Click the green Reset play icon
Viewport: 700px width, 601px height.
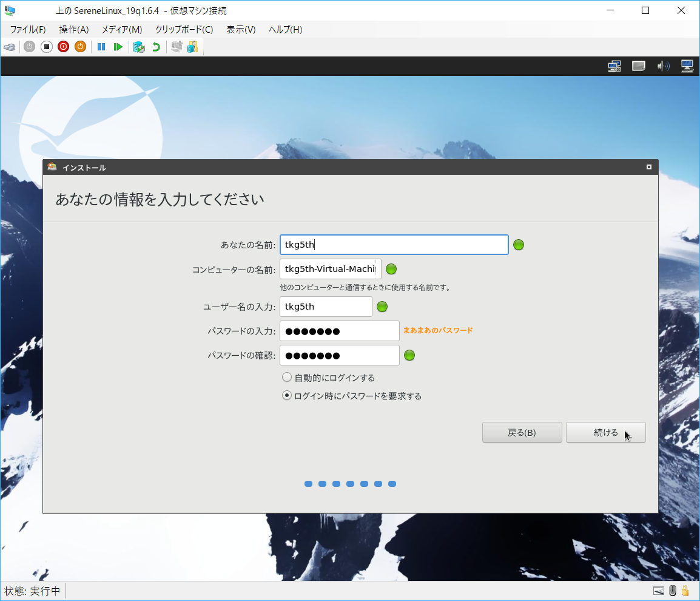tap(118, 47)
